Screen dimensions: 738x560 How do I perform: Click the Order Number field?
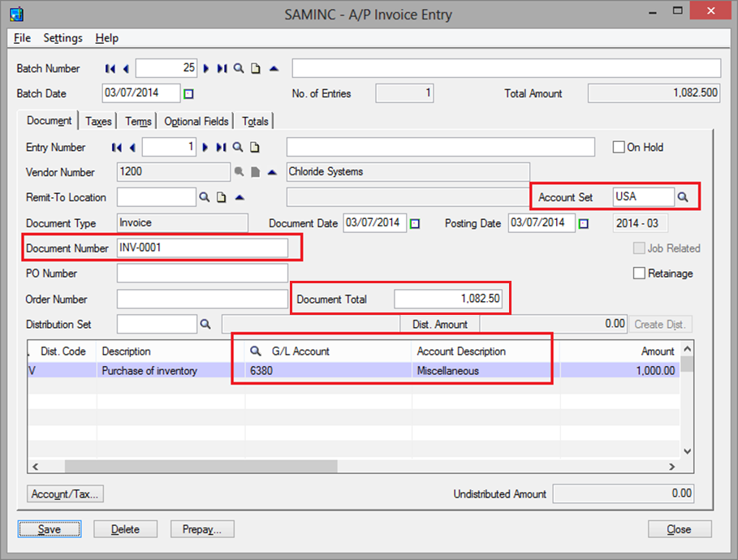tap(202, 299)
